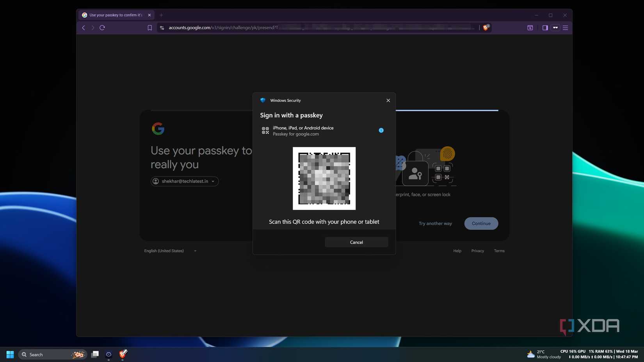Click Try another way link
Screen dimensions: 644x362
(x=435, y=224)
